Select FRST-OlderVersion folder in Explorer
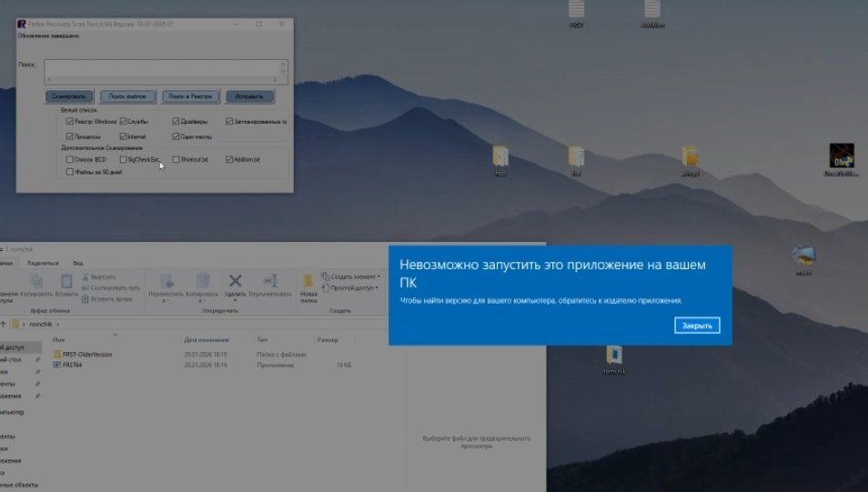868x492 pixels. pyautogui.click(x=87, y=354)
